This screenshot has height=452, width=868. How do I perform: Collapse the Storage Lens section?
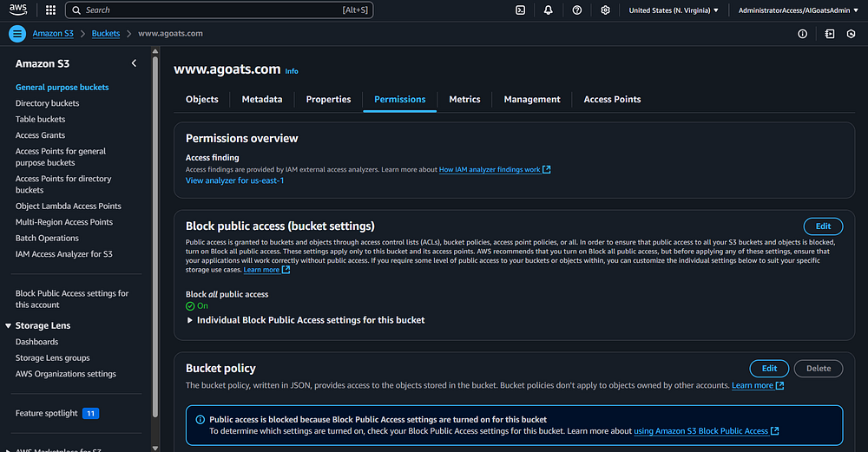(9, 326)
